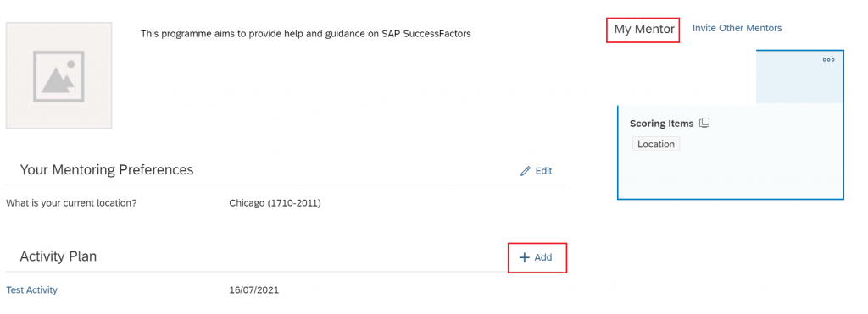
Task: Click the empty area of the mentor card body
Action: point(730,174)
